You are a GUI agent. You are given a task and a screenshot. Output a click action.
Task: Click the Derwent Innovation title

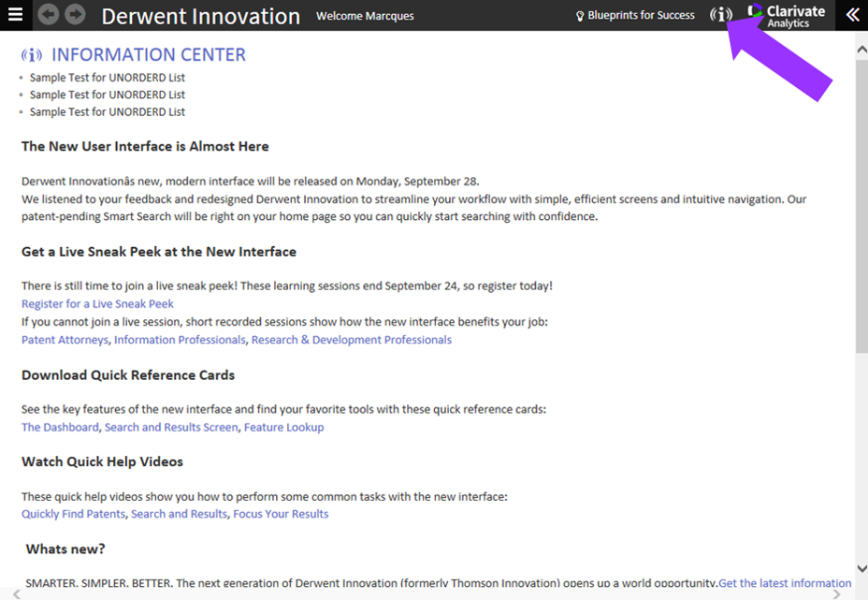(200, 16)
